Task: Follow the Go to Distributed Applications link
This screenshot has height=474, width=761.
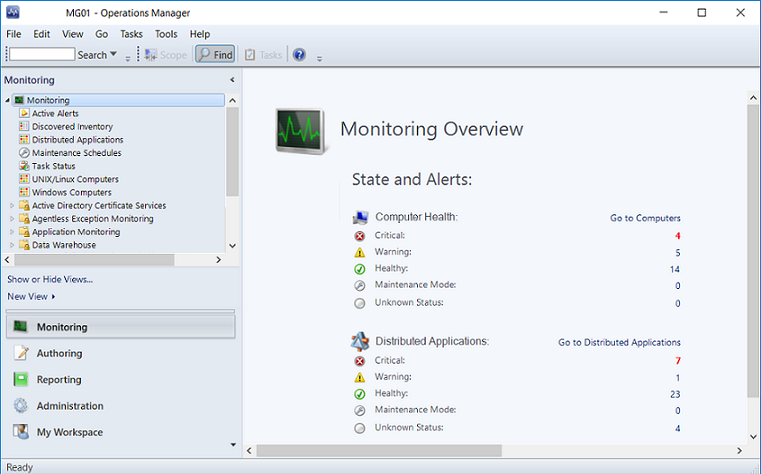Action: (619, 342)
